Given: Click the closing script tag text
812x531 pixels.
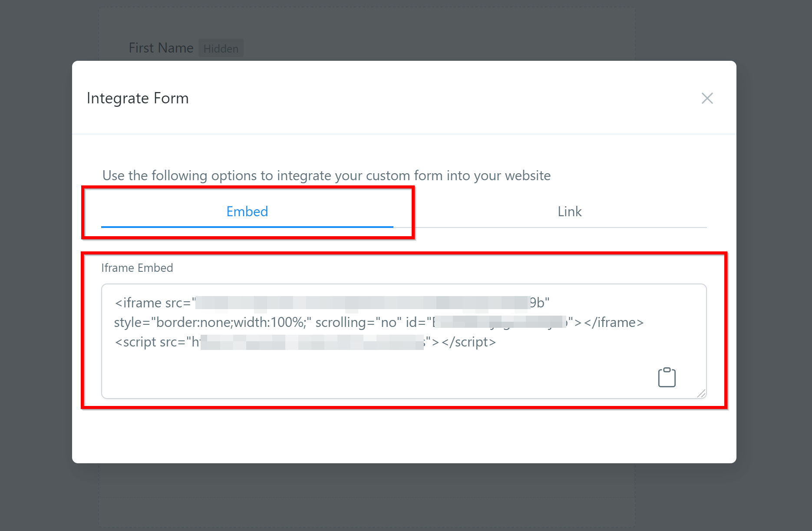Looking at the screenshot, I should click(x=468, y=342).
